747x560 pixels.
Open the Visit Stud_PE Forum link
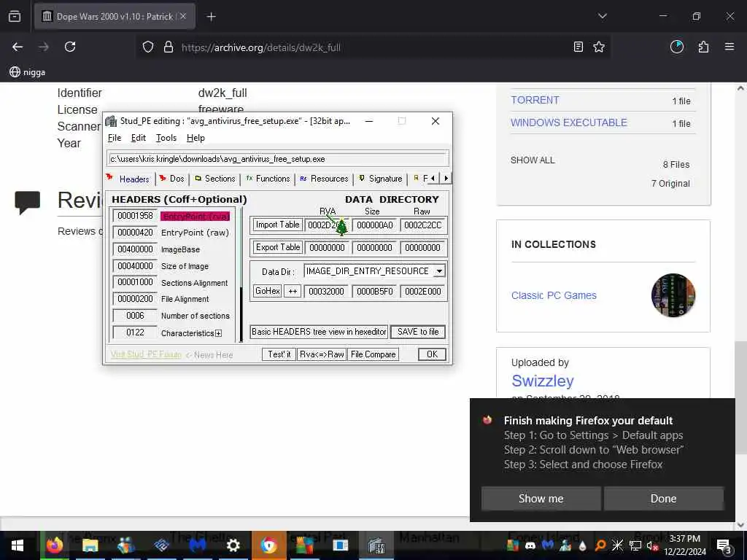[146, 355]
